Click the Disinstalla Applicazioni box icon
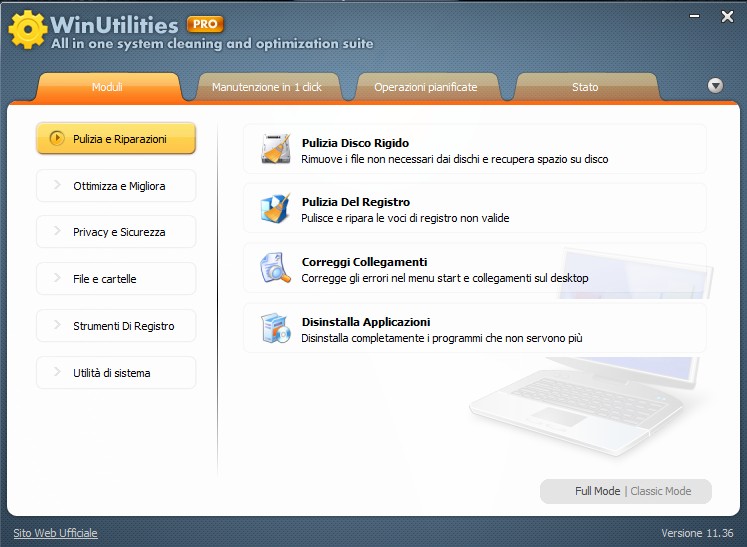747x547 pixels. click(276, 328)
